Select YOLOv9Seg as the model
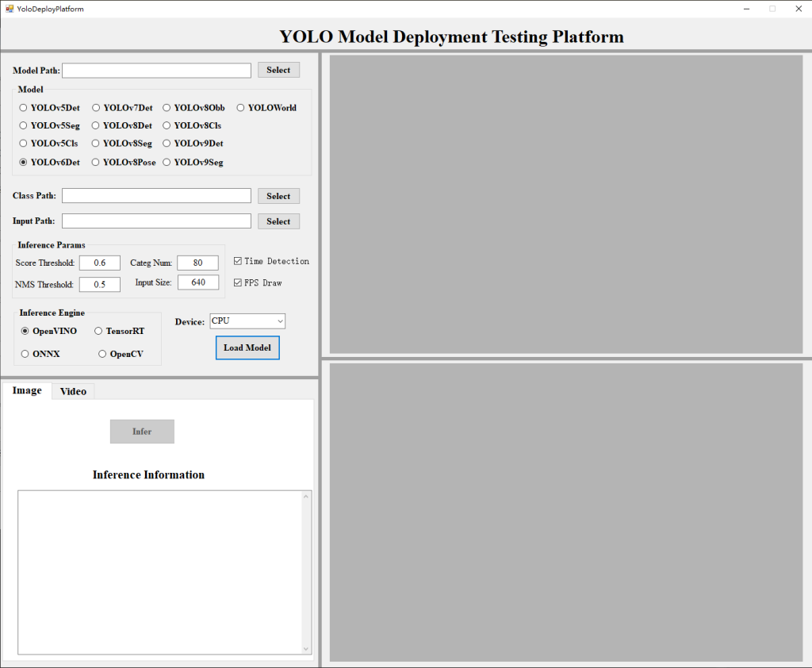Viewport: 812px width, 668px height. point(167,162)
